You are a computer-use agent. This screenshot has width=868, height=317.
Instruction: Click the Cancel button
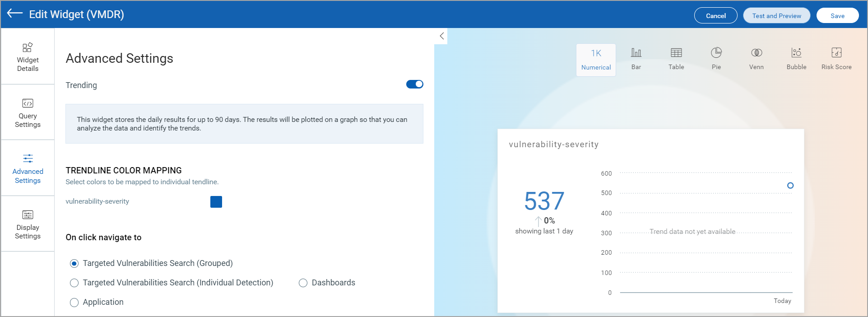pos(716,16)
